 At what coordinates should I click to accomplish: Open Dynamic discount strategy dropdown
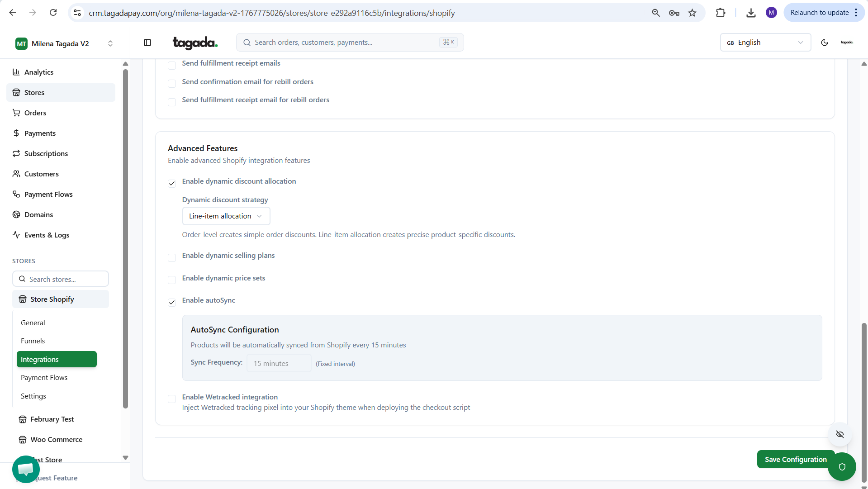(226, 216)
